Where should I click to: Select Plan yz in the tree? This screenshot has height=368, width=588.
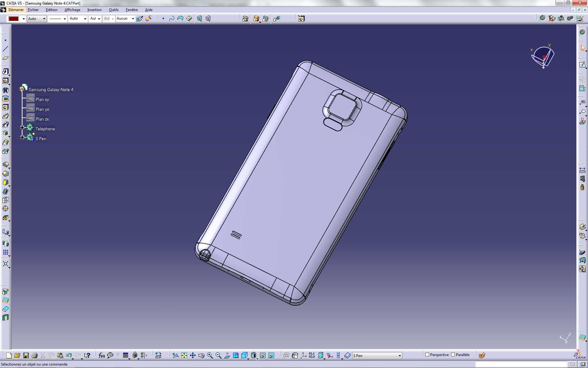tap(42, 109)
